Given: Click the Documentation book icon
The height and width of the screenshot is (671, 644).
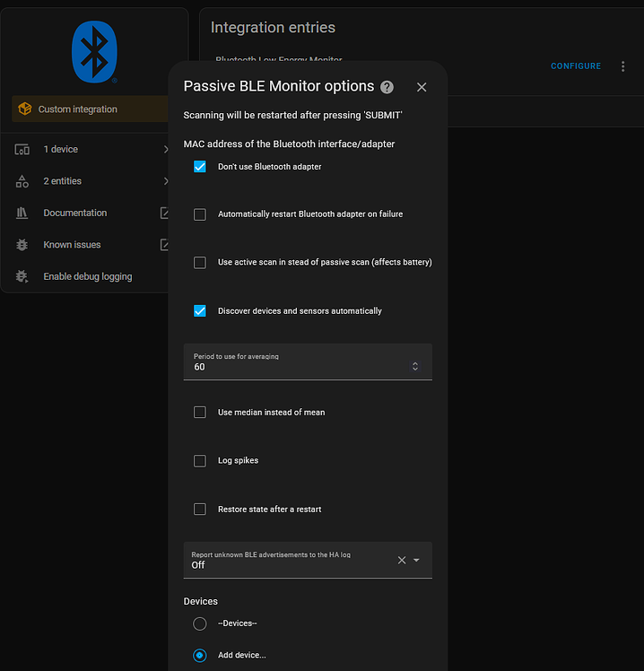Looking at the screenshot, I should [22, 213].
